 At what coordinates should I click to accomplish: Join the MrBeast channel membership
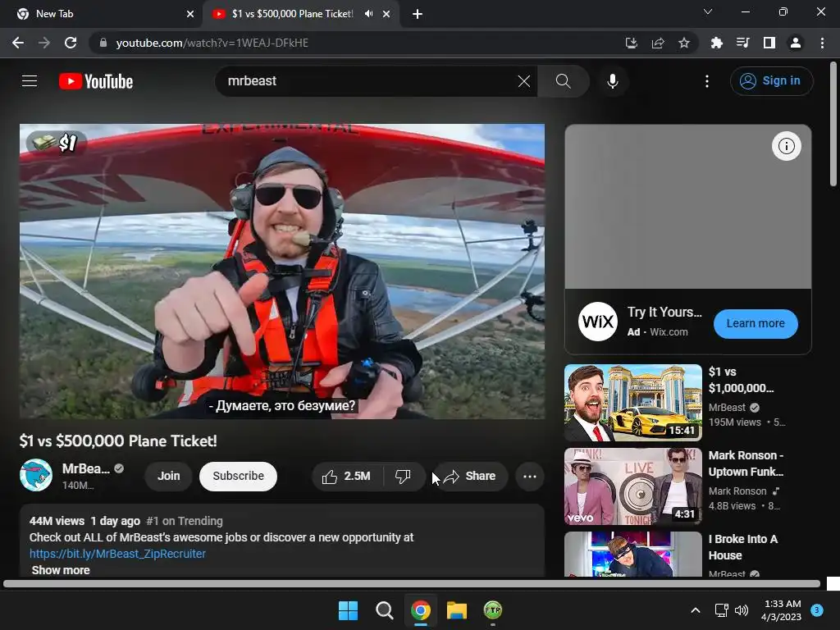pos(169,477)
